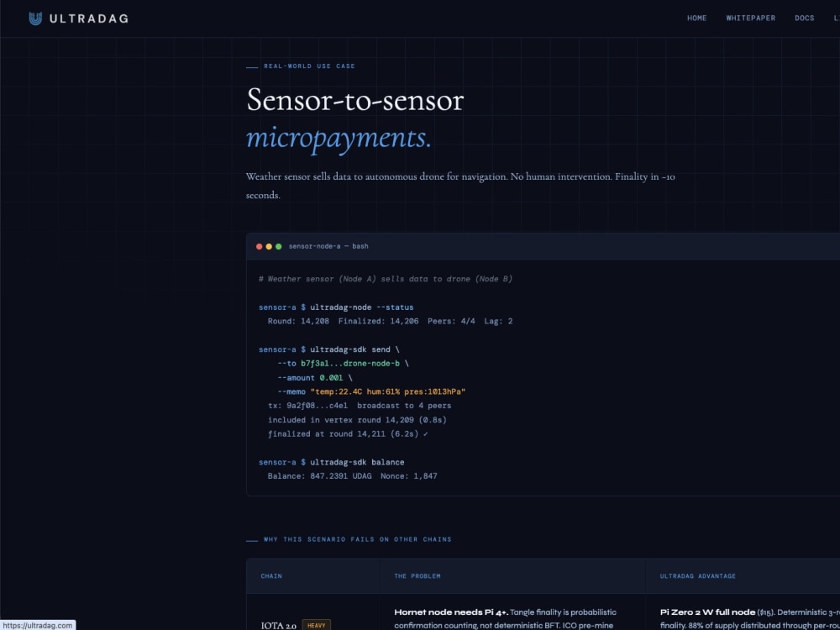The image size is (840, 630).
Task: Click the 'REAL-WORLD USE CASE' section label
Action: click(x=309, y=66)
